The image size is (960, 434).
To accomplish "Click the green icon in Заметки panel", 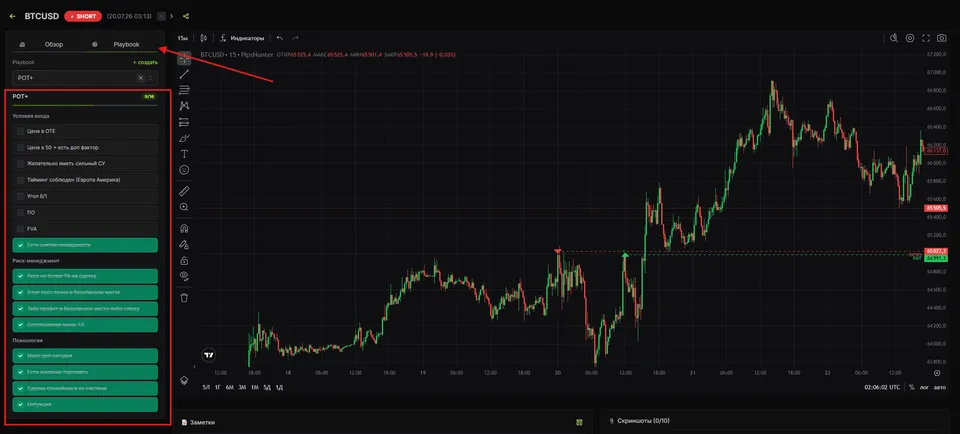I will click(579, 422).
